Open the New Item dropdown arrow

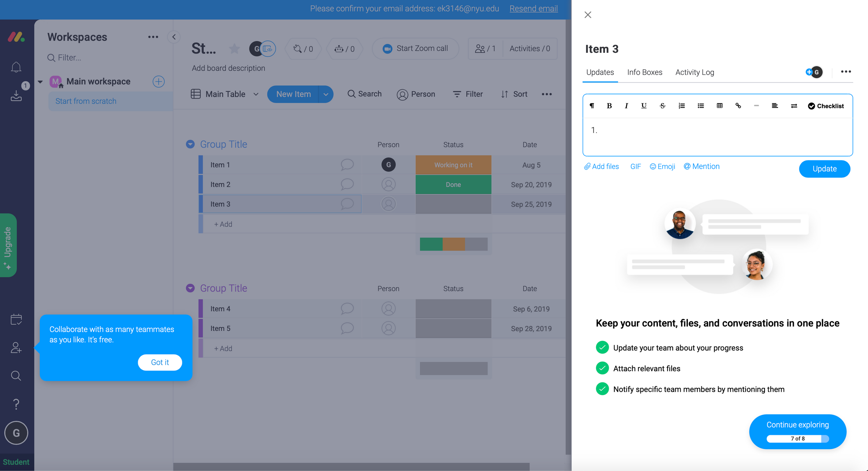pyautogui.click(x=326, y=94)
